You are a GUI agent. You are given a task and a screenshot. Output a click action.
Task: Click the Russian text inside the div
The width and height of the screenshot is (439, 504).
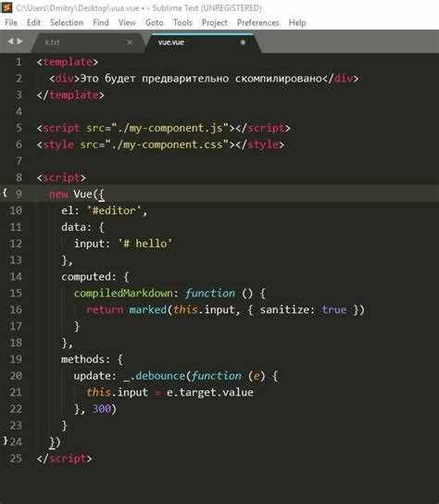click(201, 79)
